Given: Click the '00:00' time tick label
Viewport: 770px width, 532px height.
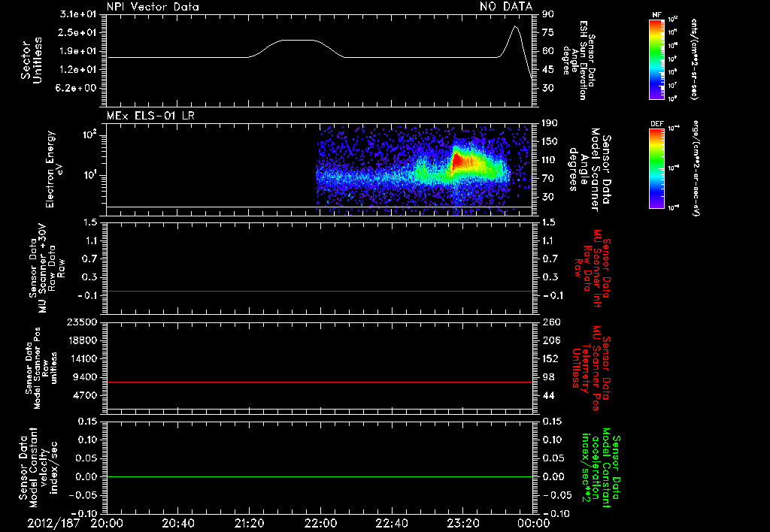Looking at the screenshot, I should [x=533, y=523].
